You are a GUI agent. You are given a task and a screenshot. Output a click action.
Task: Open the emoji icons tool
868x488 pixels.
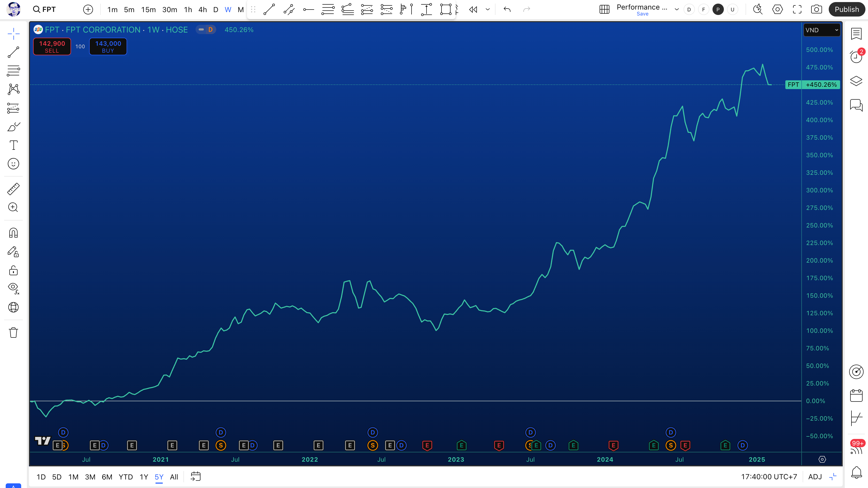pyautogui.click(x=13, y=164)
